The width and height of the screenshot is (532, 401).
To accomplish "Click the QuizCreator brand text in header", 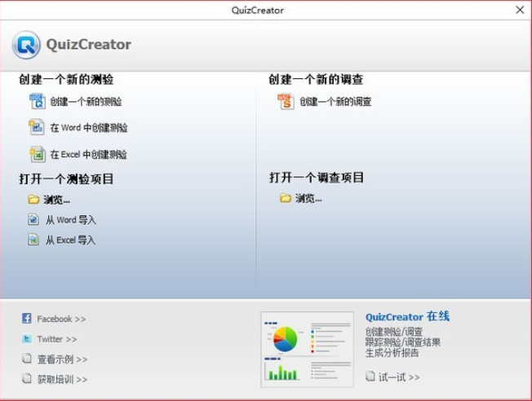I will (x=89, y=44).
